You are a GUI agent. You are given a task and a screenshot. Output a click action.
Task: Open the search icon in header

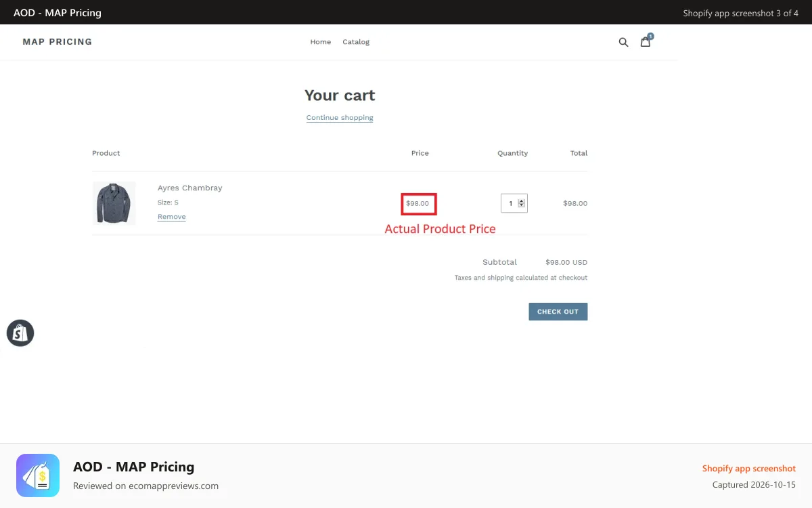(x=623, y=42)
